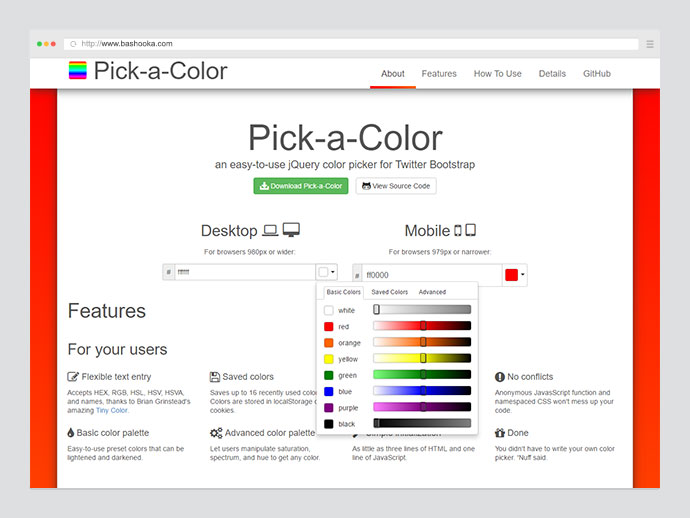Screen dimensions: 690x518
Task: Click the 'Features' section heading
Action: tap(106, 311)
